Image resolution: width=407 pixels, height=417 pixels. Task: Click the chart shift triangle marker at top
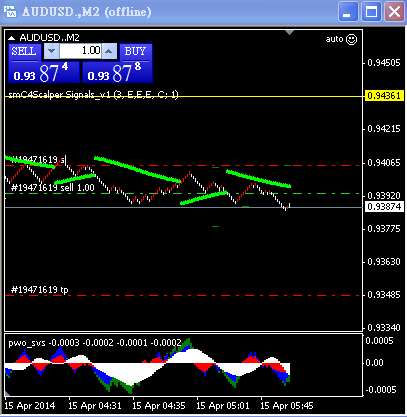point(290,32)
